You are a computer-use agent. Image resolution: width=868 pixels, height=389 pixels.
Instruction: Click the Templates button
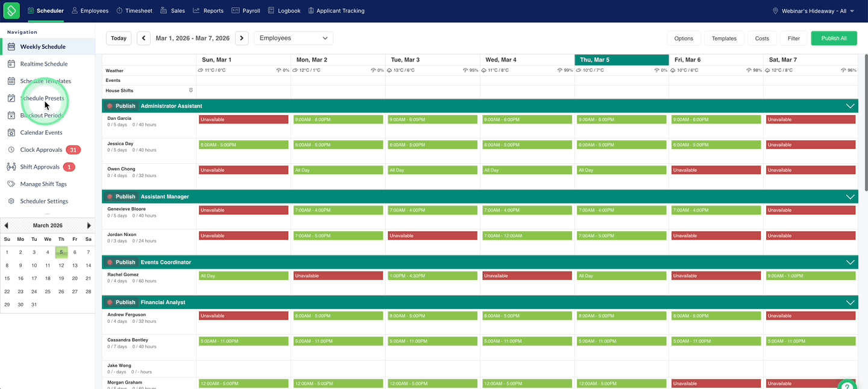pyautogui.click(x=724, y=38)
